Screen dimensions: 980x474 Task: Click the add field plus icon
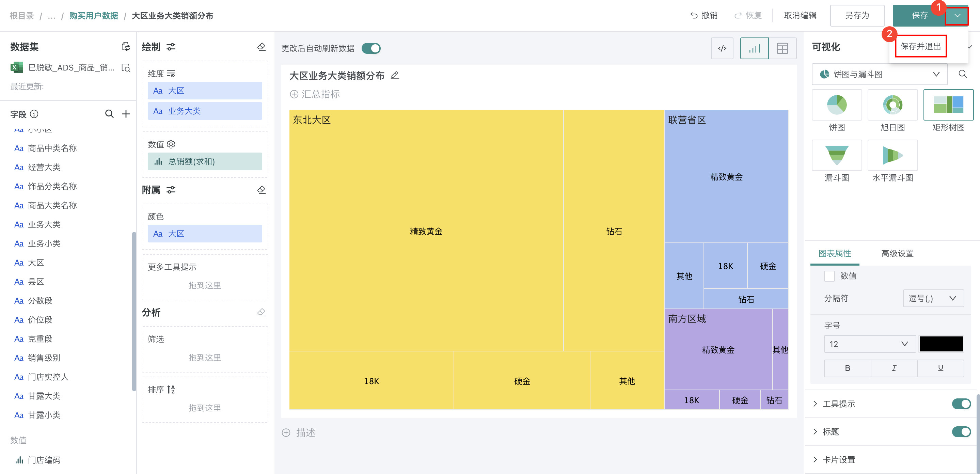pyautogui.click(x=126, y=114)
